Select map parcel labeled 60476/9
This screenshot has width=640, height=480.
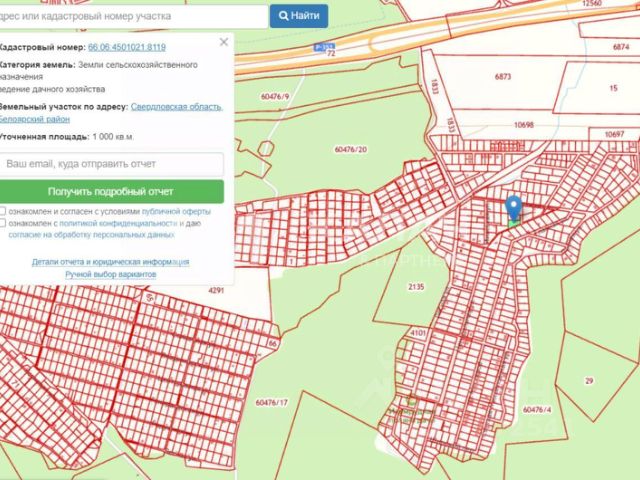tap(275, 97)
